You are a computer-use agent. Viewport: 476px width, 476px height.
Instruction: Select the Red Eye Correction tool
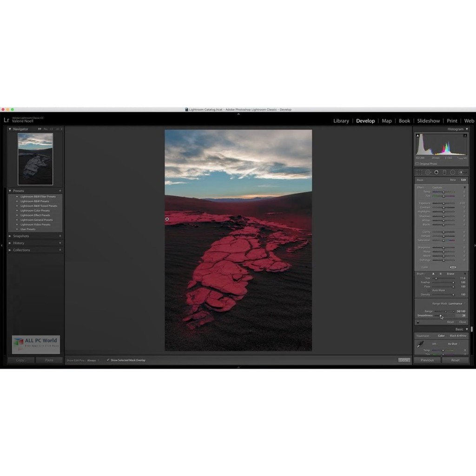[436, 172]
